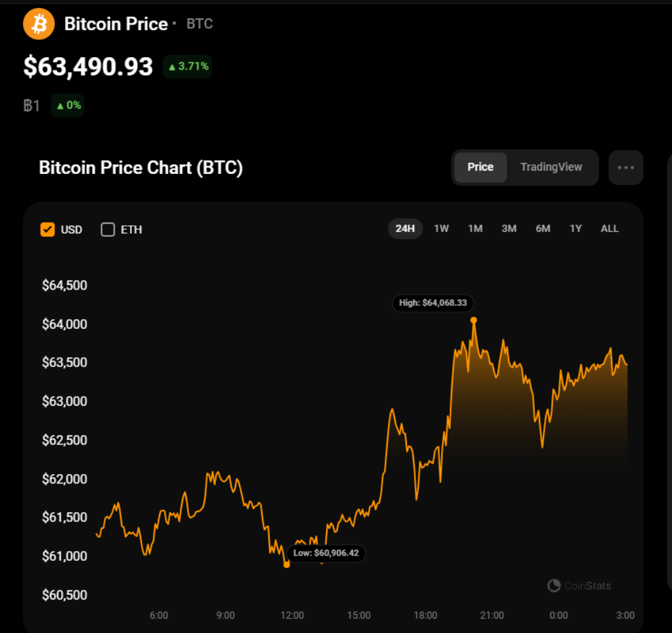Select the 24H time range
Viewport: 672px width, 633px height.
[x=405, y=229]
